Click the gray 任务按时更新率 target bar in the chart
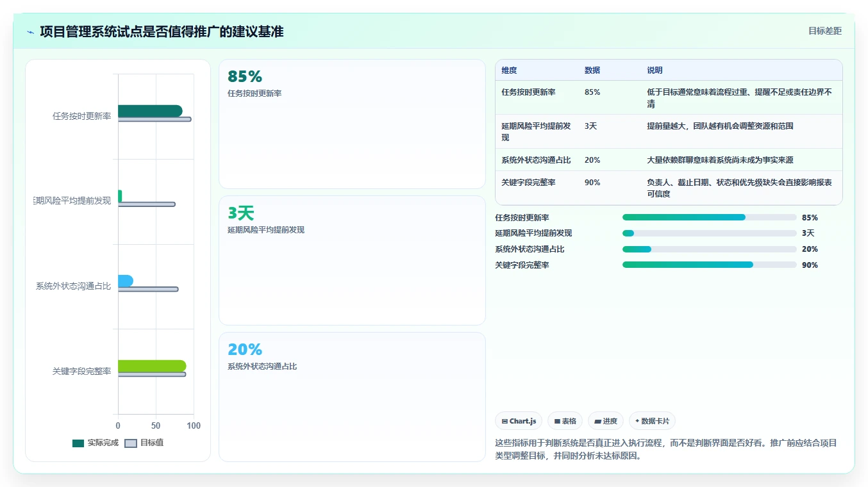The width and height of the screenshot is (868, 487). (x=154, y=119)
